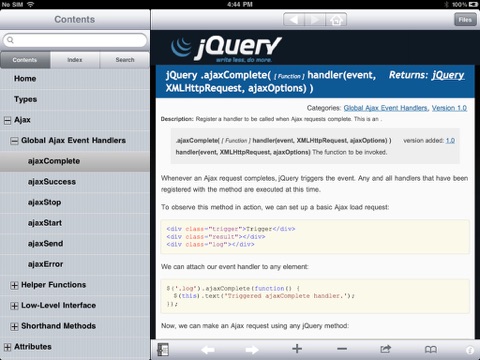480x360 pixels.
Task: Tap the Bluetooth status icon
Action: (447, 4)
